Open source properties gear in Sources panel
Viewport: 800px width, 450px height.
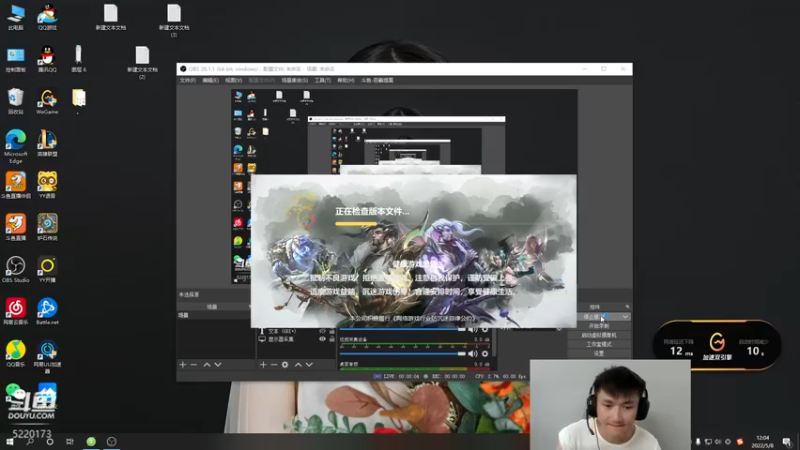(285, 365)
